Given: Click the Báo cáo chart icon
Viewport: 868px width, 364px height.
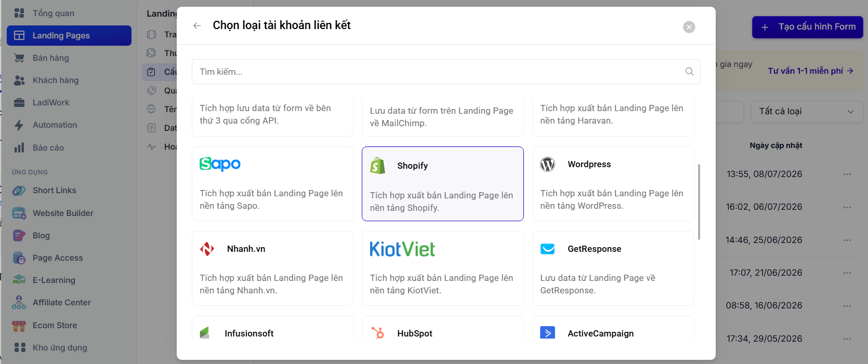Looking at the screenshot, I should coord(19,147).
